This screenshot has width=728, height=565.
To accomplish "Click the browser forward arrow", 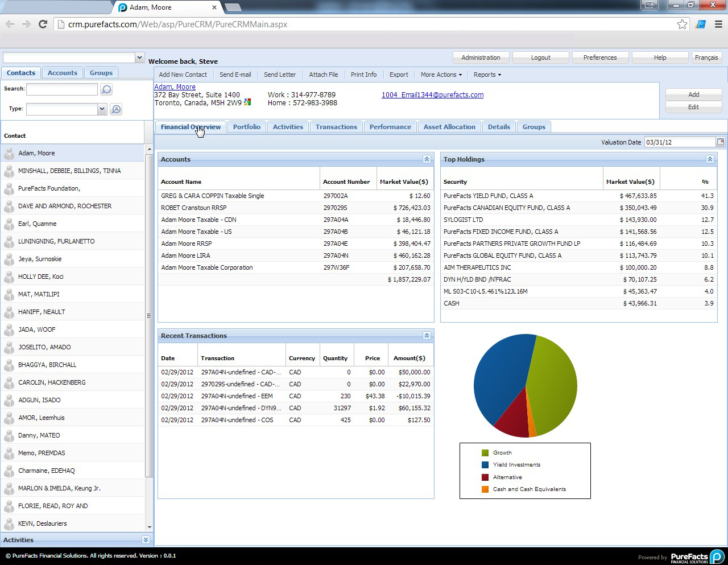I will pyautogui.click(x=26, y=24).
